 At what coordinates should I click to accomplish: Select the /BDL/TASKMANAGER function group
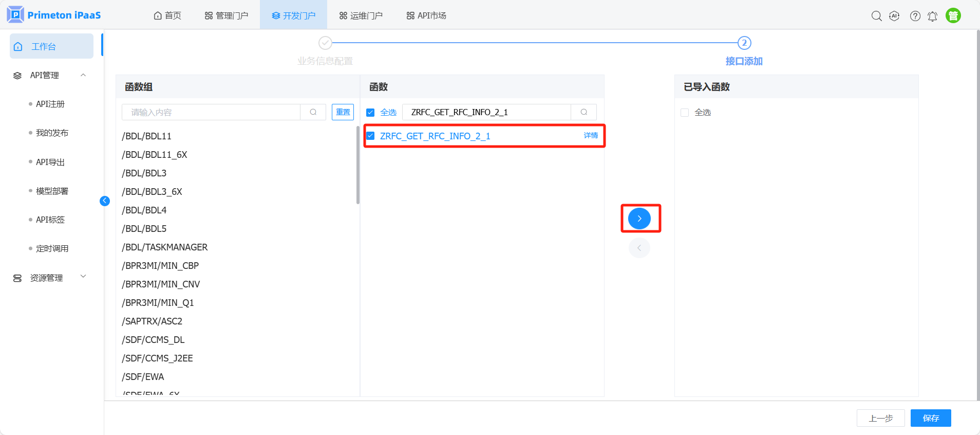(x=165, y=247)
